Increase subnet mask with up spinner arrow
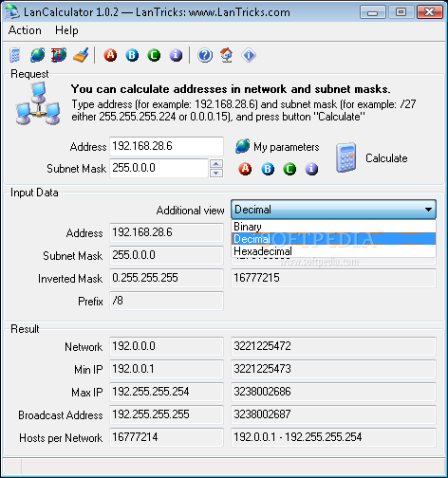The image size is (448, 478). coord(216,163)
